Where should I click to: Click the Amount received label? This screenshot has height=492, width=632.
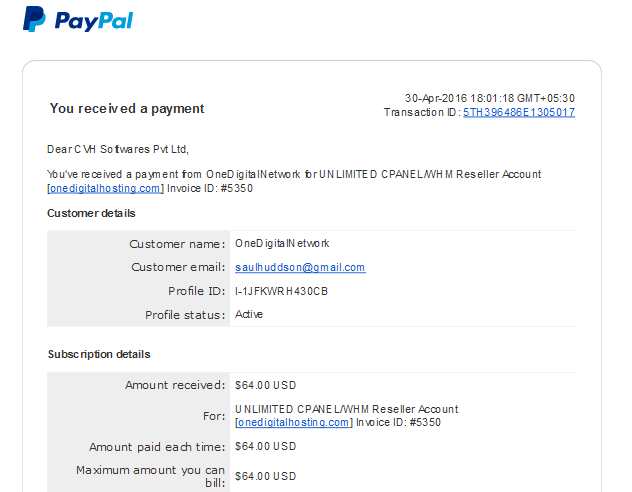pyautogui.click(x=175, y=385)
